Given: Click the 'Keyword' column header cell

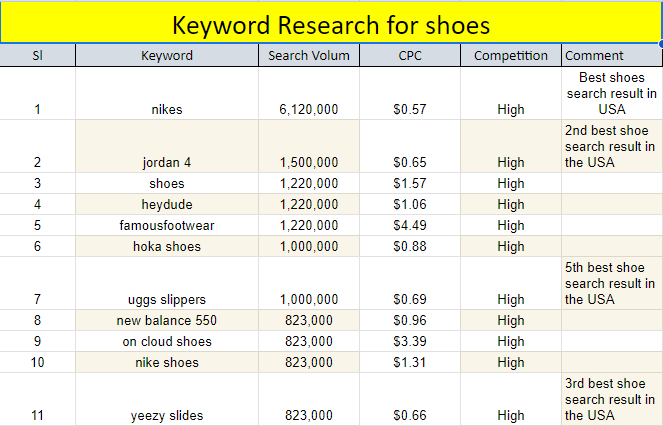Looking at the screenshot, I should (167, 56).
